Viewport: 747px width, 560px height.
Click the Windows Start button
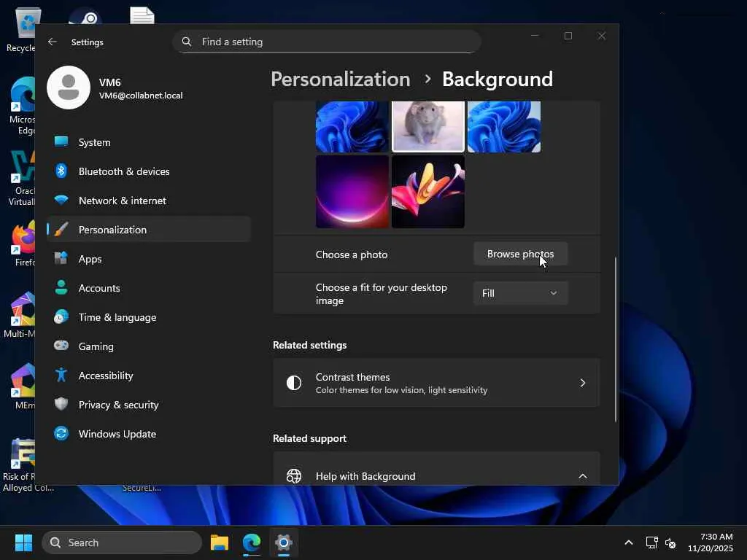23,542
